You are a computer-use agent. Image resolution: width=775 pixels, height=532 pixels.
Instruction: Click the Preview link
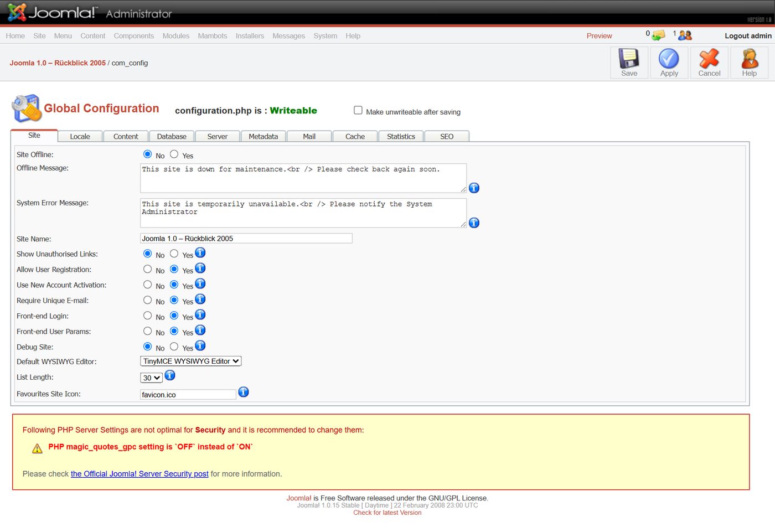coord(600,36)
